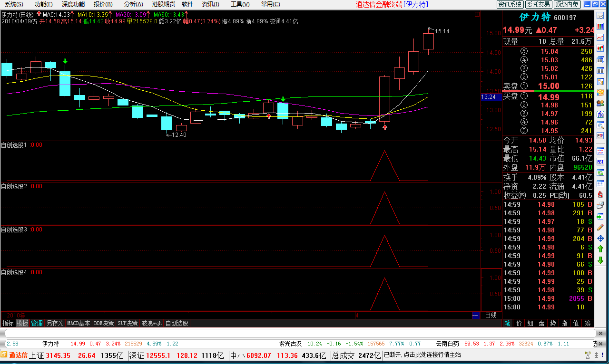
Task: Click the green up arrow sidebar icon
Action: (x=600, y=249)
